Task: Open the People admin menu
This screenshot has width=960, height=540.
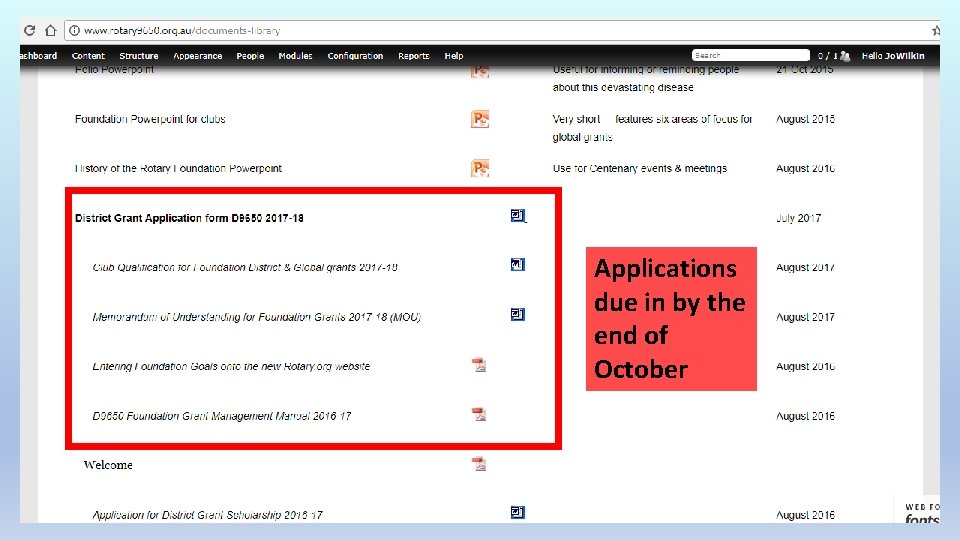Action: click(x=250, y=56)
